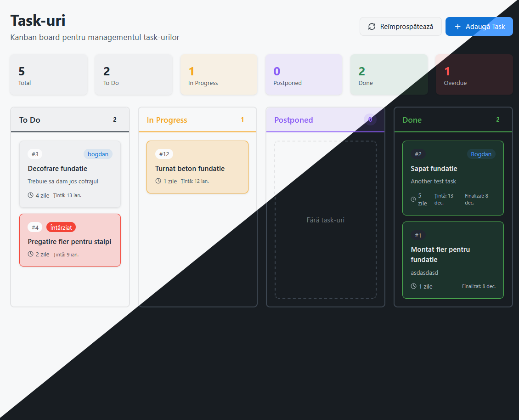Click the bogdan assignee badge on task #3
The width and height of the screenshot is (519, 420).
point(98,154)
